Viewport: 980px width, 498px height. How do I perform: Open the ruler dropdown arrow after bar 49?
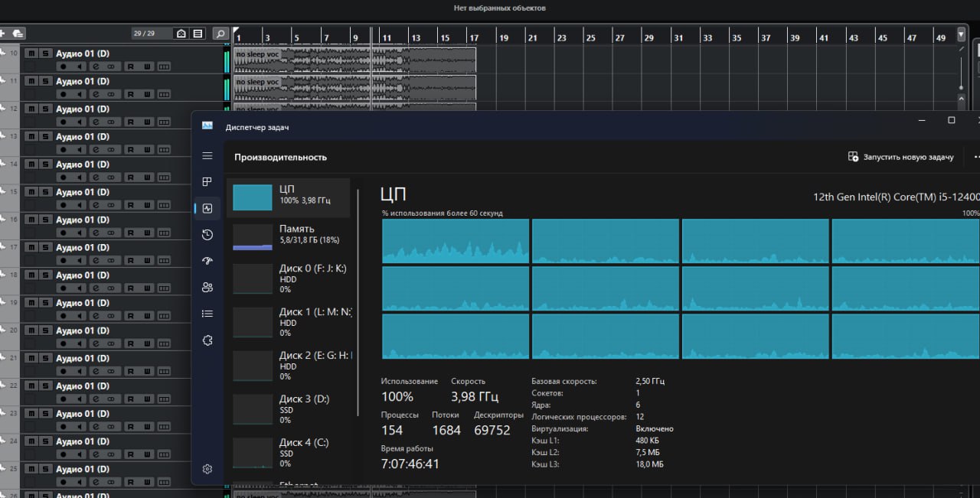962,34
